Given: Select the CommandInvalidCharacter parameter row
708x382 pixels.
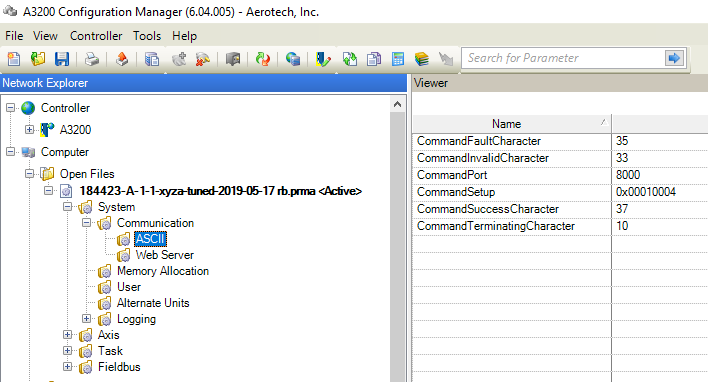Looking at the screenshot, I should (x=560, y=158).
